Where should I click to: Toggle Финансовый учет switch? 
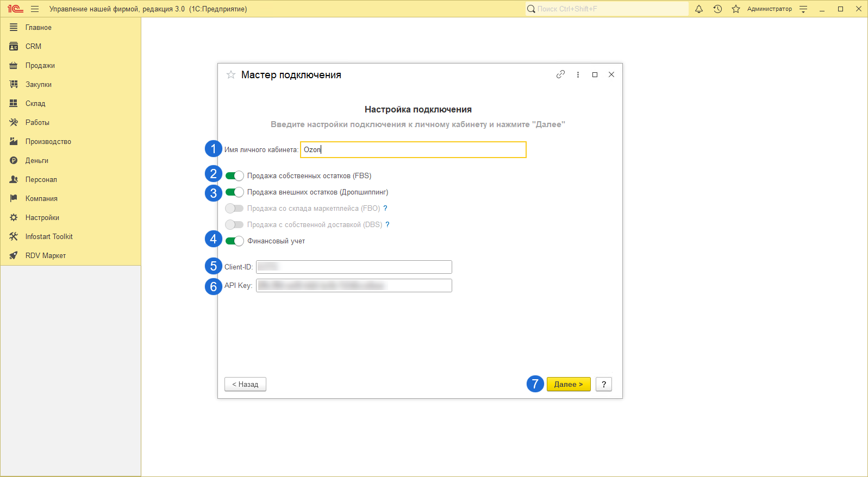tap(234, 241)
